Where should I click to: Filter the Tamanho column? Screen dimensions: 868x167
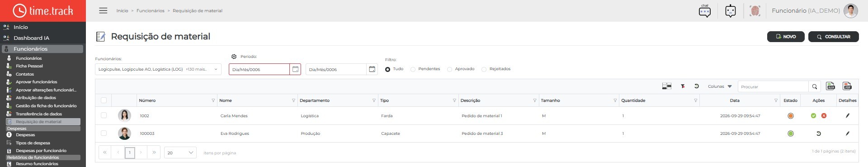[615, 100]
